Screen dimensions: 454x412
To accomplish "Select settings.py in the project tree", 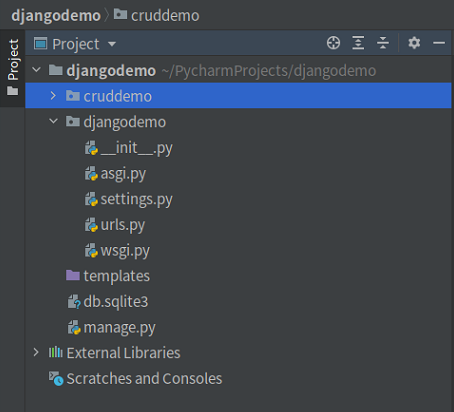I will (x=128, y=199).
